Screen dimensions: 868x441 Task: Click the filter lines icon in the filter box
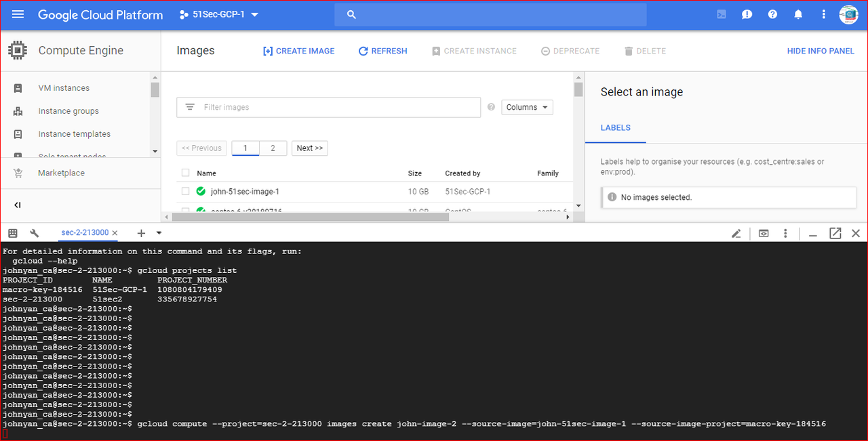(190, 107)
